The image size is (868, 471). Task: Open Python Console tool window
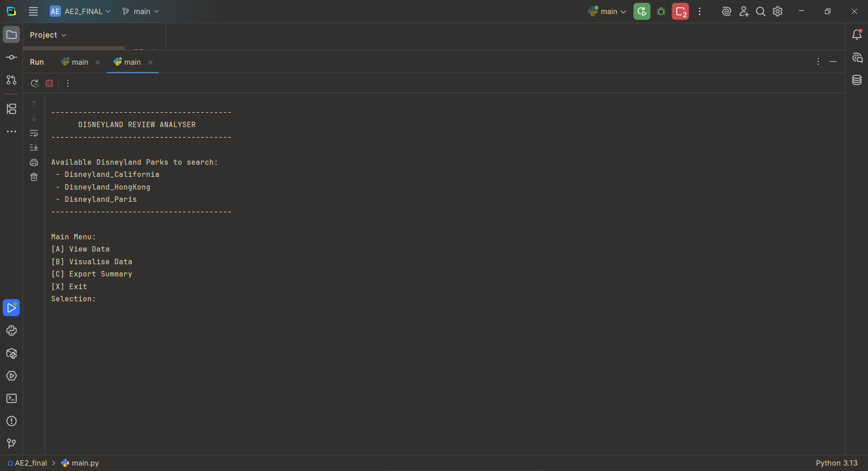[x=11, y=331]
